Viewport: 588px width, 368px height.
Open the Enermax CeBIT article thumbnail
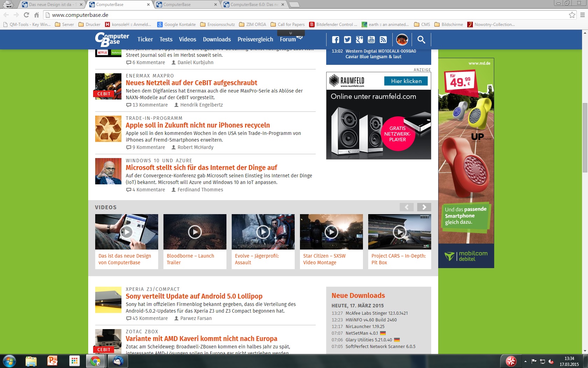108,86
